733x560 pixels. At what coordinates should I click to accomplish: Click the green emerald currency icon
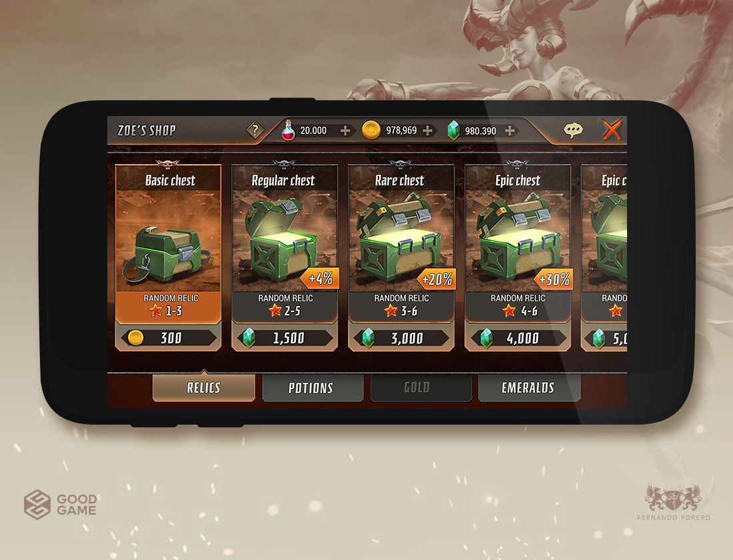[453, 131]
